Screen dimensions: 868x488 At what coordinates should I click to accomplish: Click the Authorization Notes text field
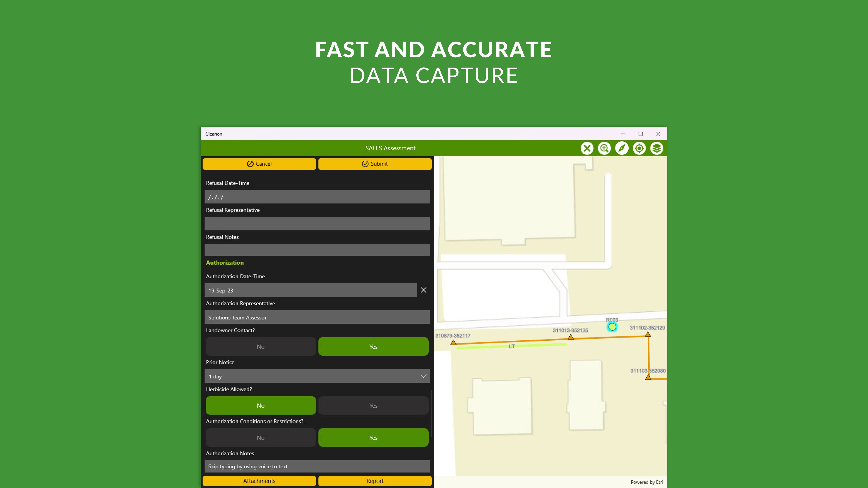point(317,467)
